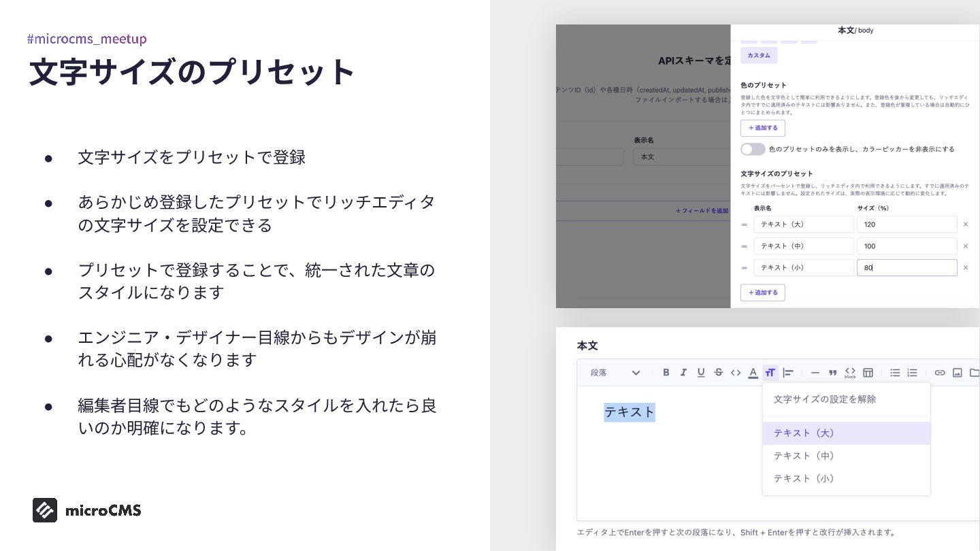Click the drag handle of the テキスト（大） row
Image resolution: width=980 pixels, height=551 pixels.
coord(745,224)
